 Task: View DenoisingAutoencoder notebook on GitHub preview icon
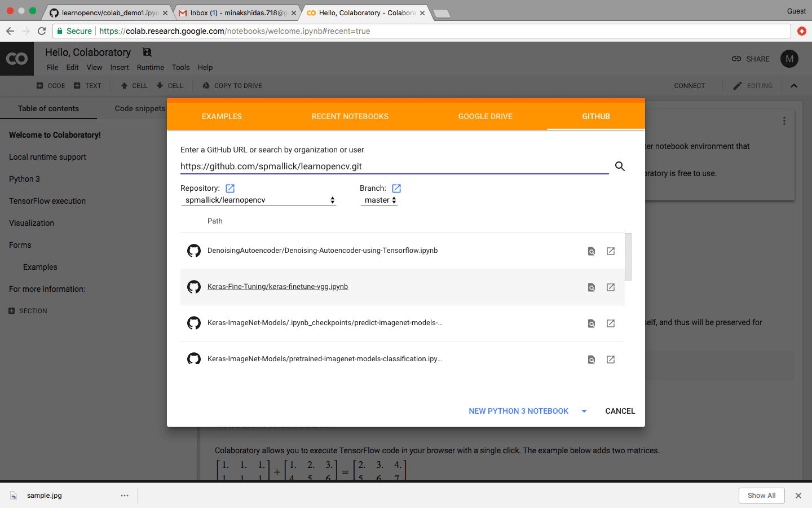[592, 251]
